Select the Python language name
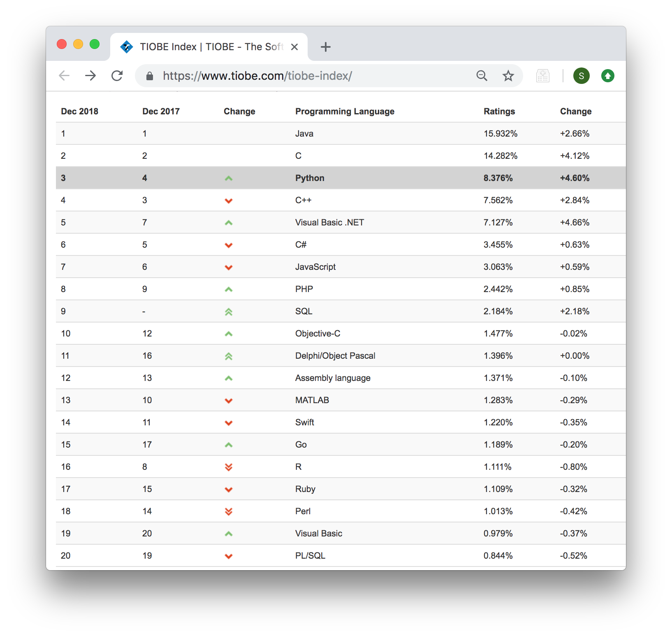This screenshot has width=672, height=636. click(x=310, y=178)
